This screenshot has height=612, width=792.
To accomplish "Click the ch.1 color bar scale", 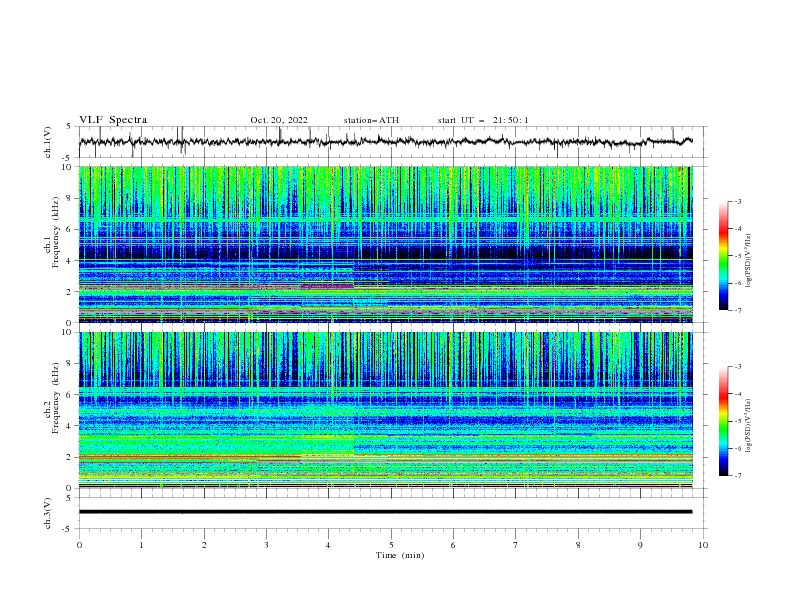I will pos(723,256).
